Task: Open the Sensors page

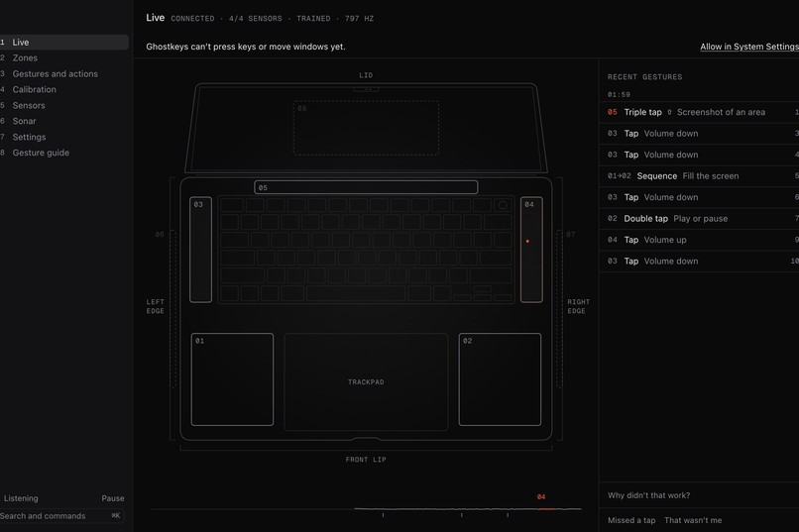Action: [x=63, y=105]
